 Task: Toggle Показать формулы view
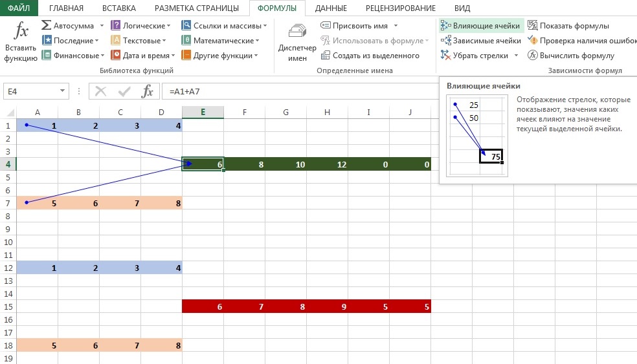click(533, 26)
